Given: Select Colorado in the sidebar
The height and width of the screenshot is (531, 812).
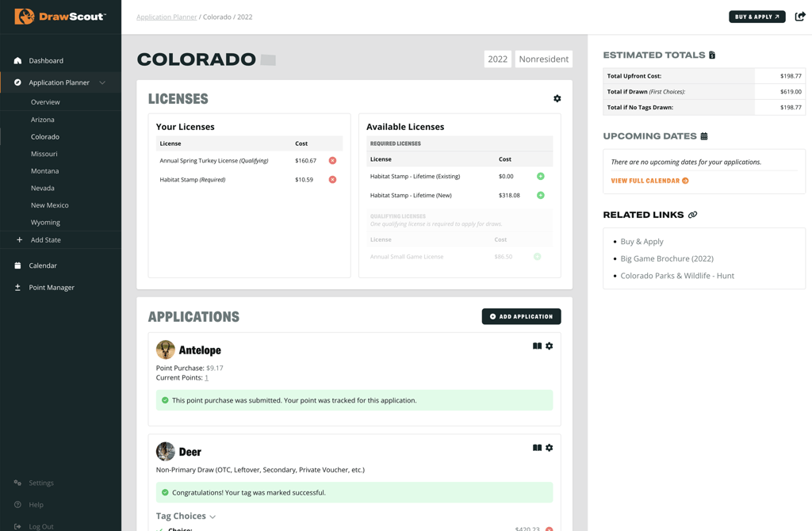Looking at the screenshot, I should [45, 136].
